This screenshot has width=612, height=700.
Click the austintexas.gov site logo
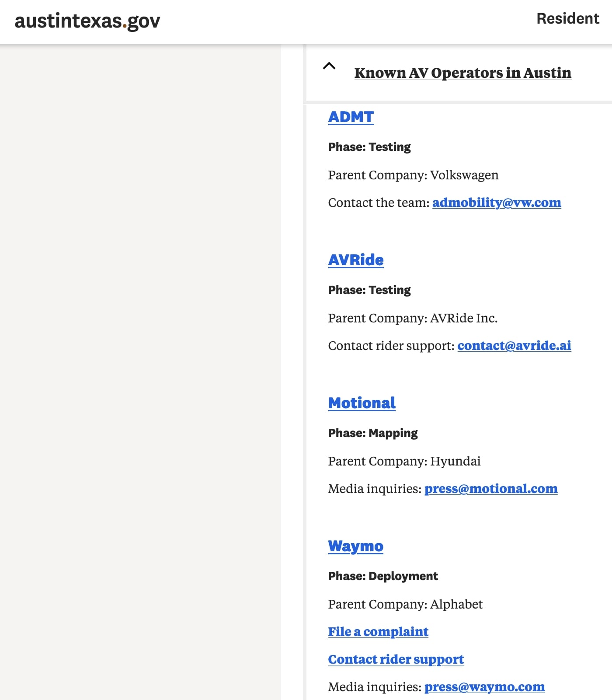[87, 21]
